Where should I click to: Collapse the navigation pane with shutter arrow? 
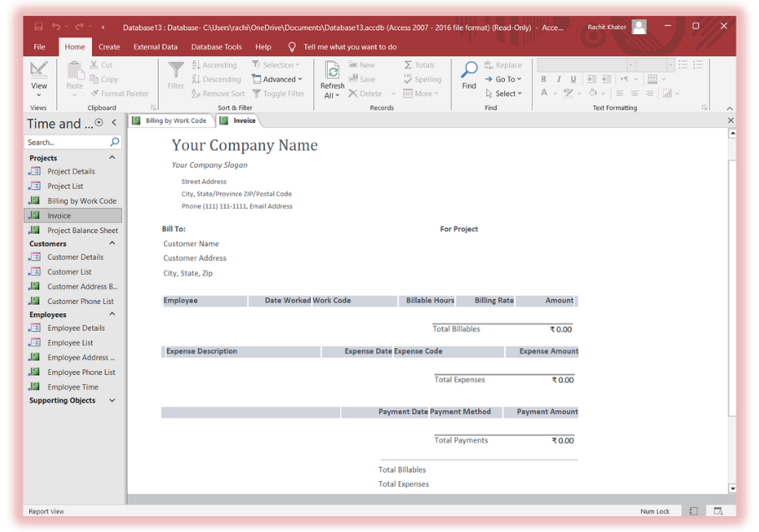pos(115,123)
